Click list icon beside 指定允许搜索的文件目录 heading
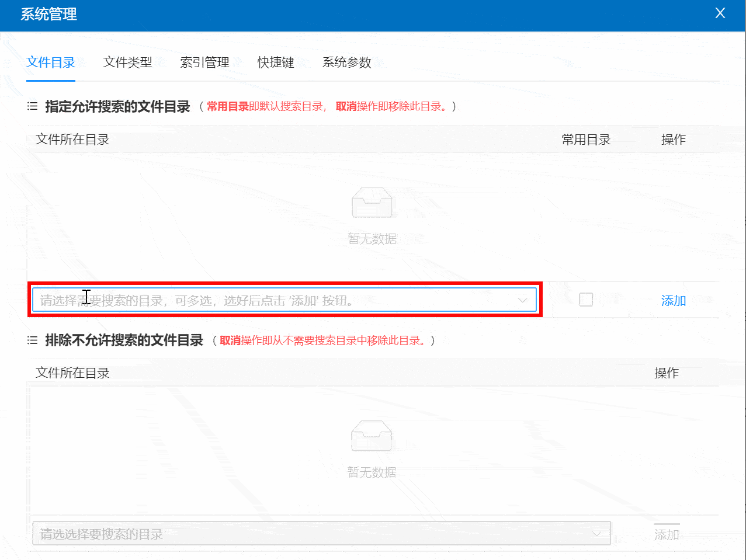The image size is (746, 560). [33, 106]
